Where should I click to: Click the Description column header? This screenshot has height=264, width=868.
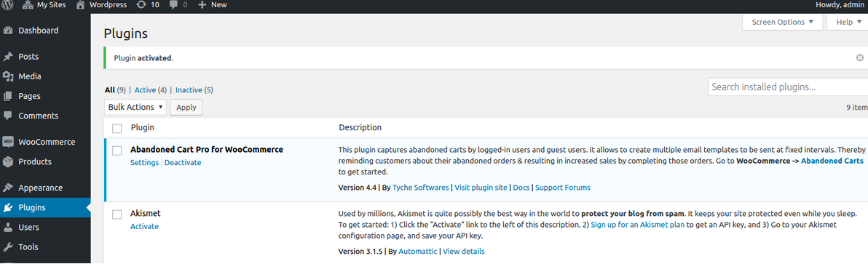(x=360, y=127)
